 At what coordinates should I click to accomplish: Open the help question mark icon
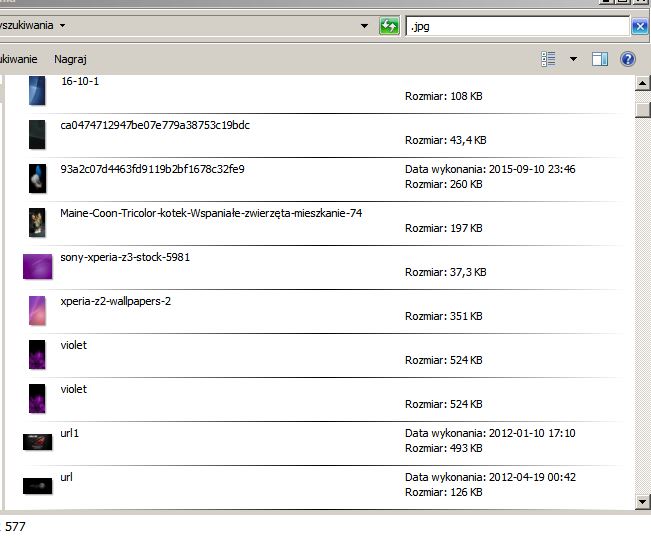coord(628,59)
